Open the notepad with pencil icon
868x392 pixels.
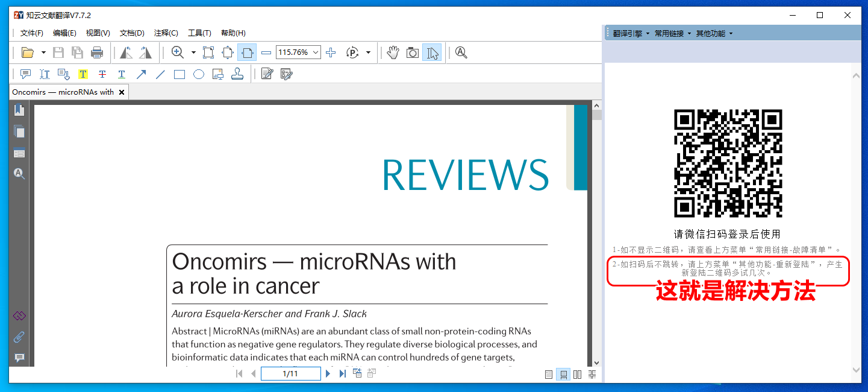click(267, 74)
